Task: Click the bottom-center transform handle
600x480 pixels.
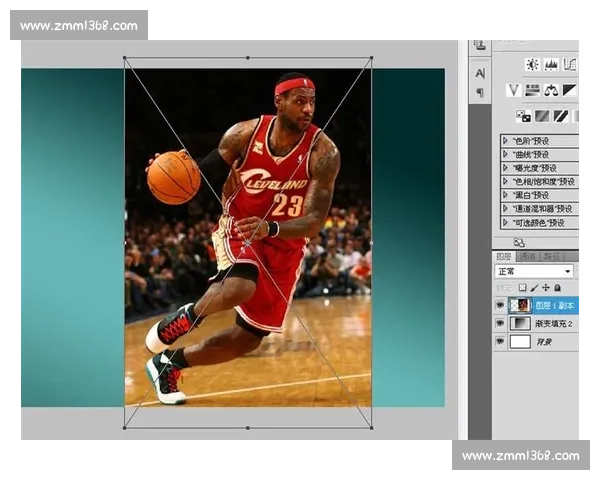Action: click(248, 428)
